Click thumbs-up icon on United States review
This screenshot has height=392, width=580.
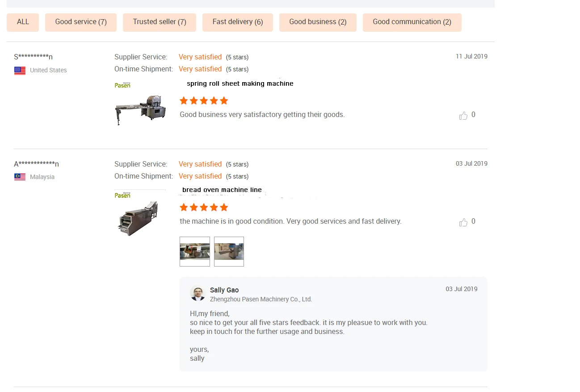pos(463,116)
